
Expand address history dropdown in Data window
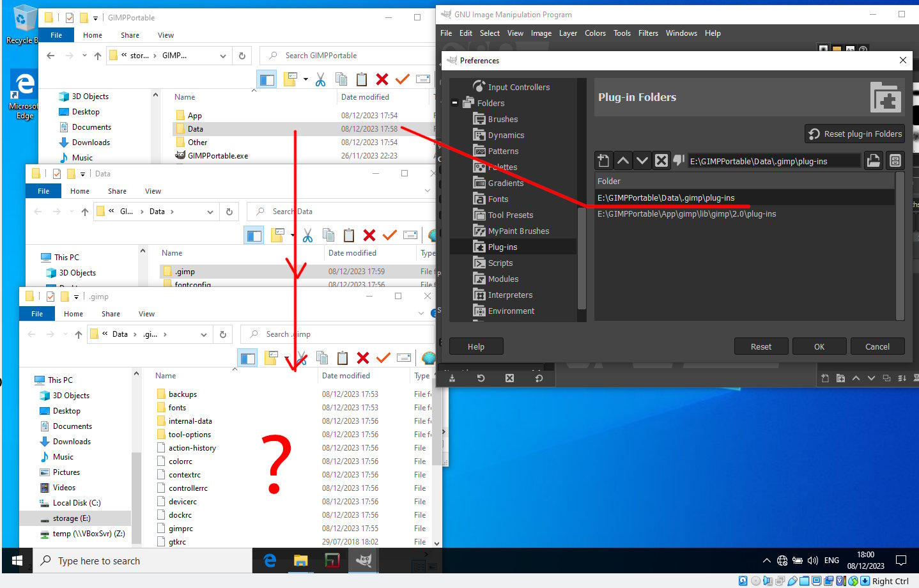click(210, 212)
